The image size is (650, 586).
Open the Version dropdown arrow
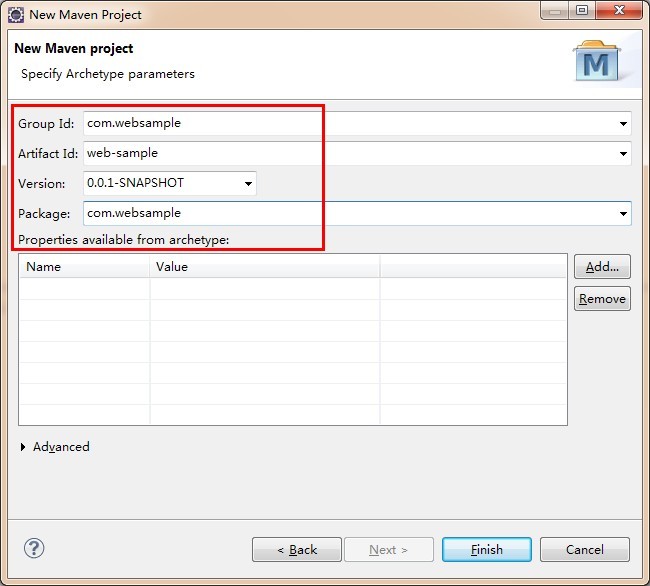pos(248,184)
